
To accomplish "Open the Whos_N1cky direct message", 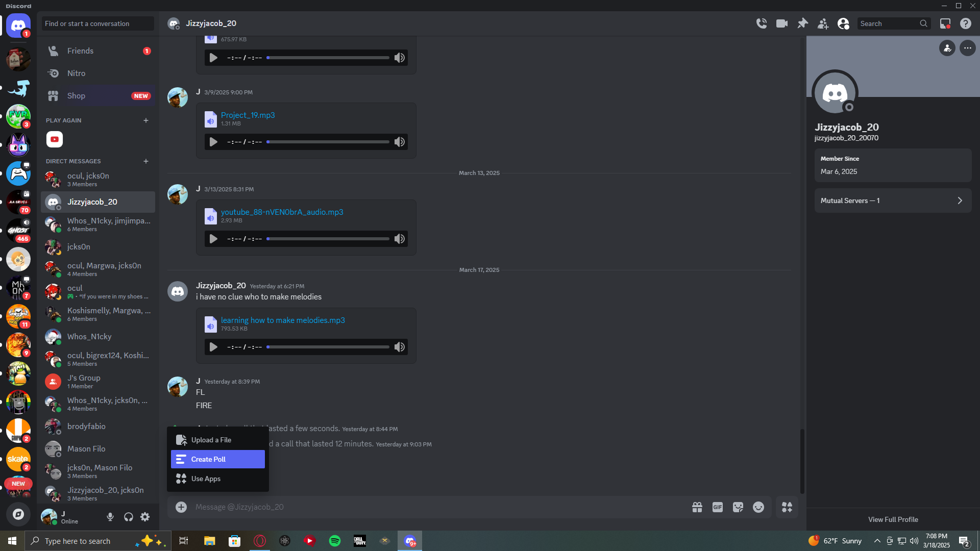I will pos(98,337).
